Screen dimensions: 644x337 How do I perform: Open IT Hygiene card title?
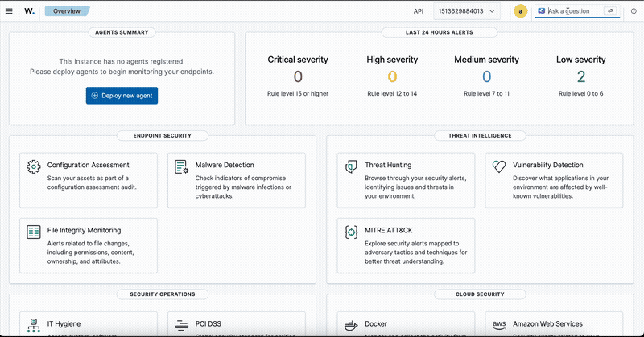tap(64, 324)
